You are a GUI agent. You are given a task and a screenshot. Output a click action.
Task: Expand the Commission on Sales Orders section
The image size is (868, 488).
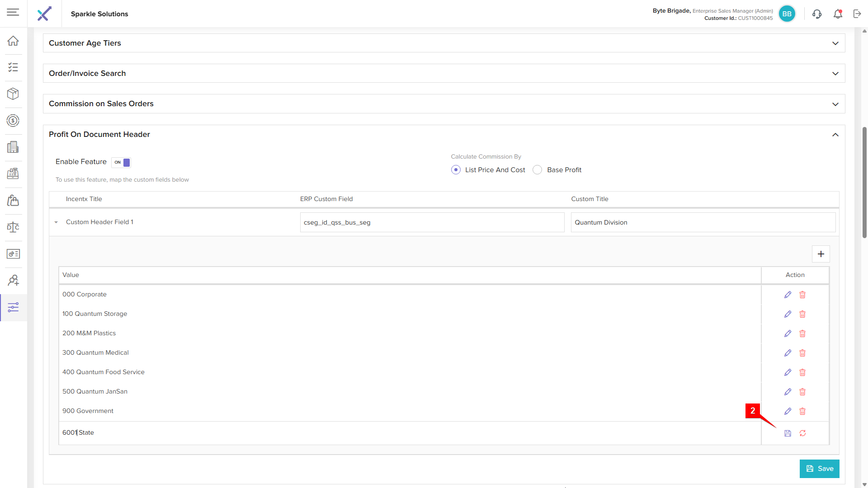coord(835,104)
